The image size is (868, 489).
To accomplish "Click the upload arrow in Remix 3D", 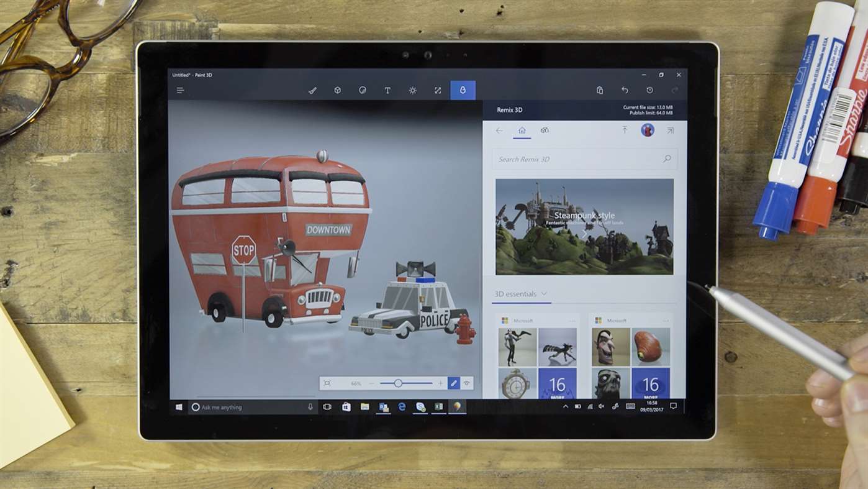I will (x=625, y=130).
